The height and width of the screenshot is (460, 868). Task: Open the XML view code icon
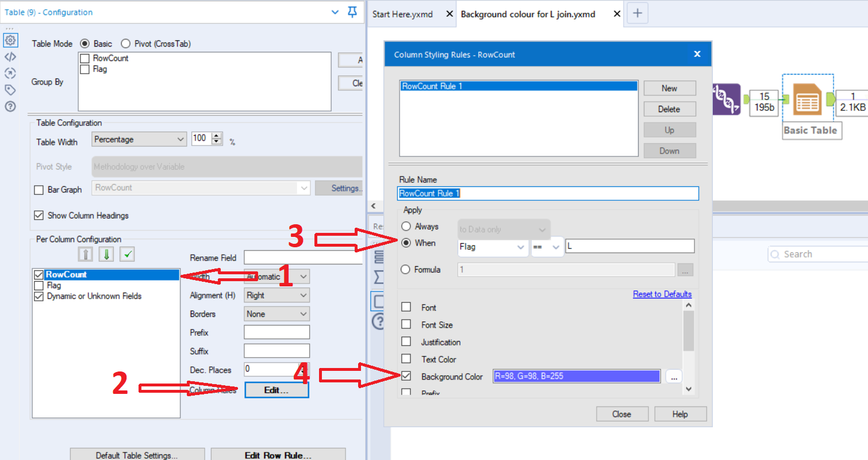coord(10,56)
